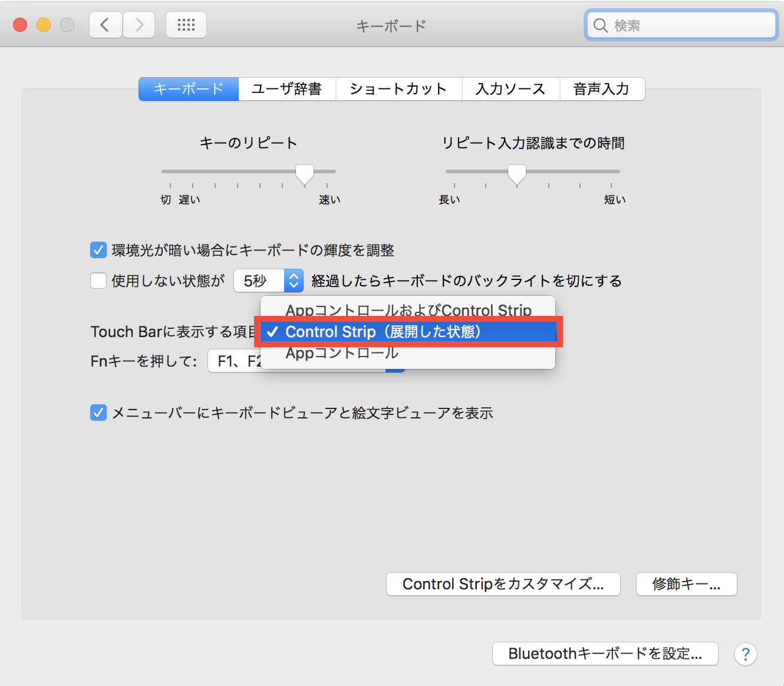Go forward with the right chevron button

[x=139, y=25]
